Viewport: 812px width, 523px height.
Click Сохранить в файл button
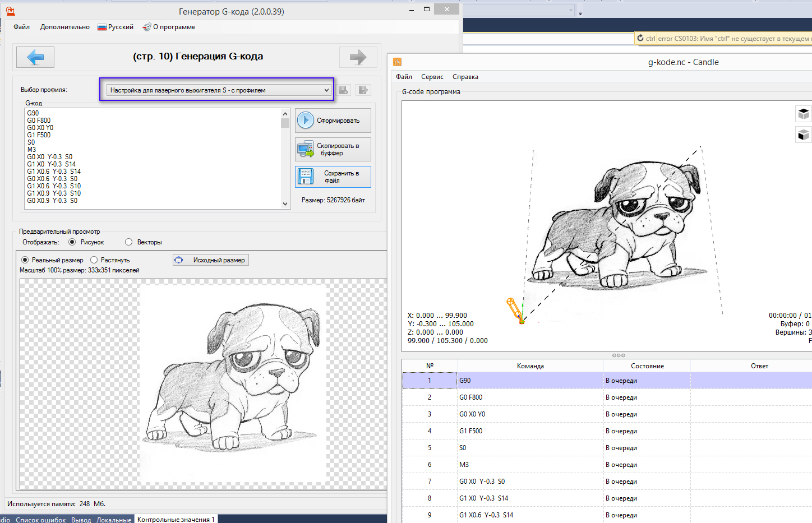click(333, 177)
